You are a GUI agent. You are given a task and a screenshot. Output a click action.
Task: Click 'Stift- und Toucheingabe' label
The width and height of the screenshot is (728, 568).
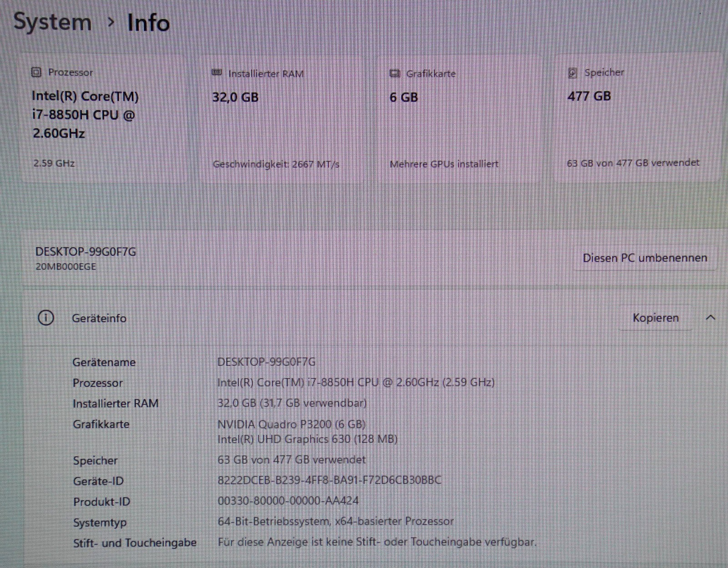[135, 543]
